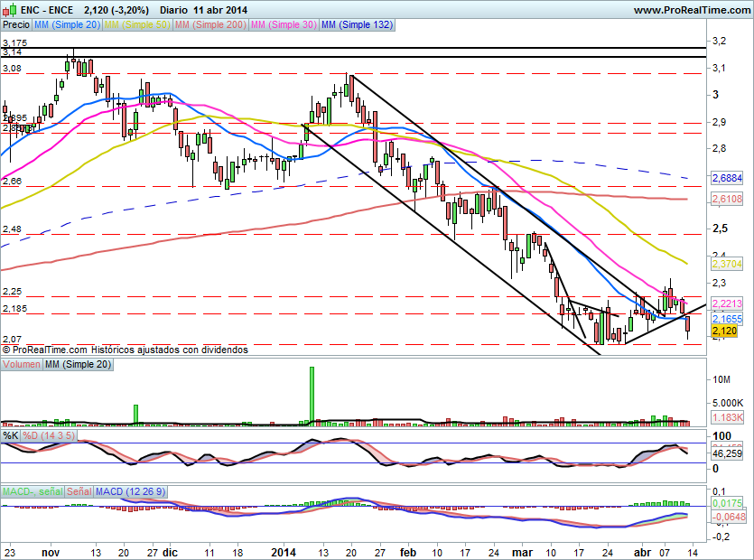Open the MM (Simple 132) indicator settings
Viewport: 754px width, 560px height.
click(x=357, y=25)
